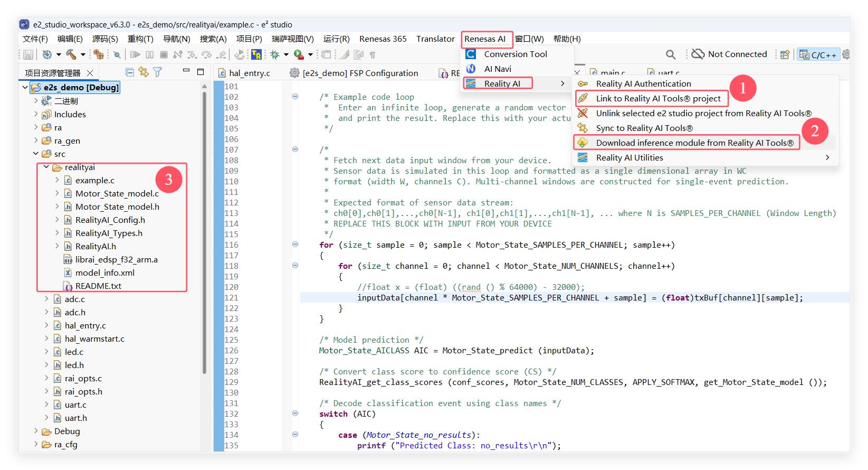Collapse the src folder
Viewport: 868px width, 470px height.
click(36, 154)
